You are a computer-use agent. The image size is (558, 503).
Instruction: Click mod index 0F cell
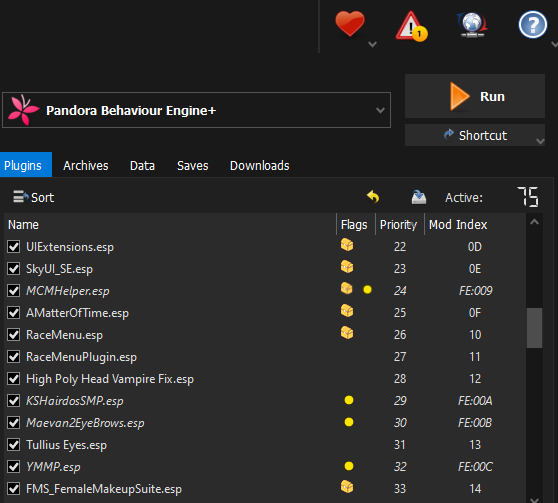[x=475, y=313]
